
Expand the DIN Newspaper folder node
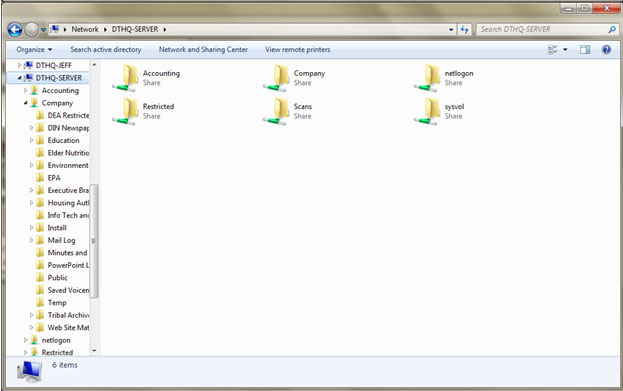coord(31,128)
